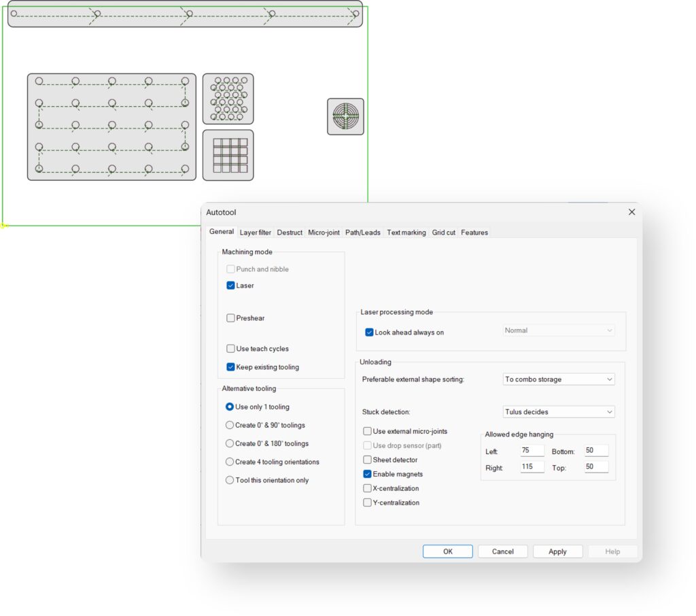Go to the Path/Leads tab

pyautogui.click(x=363, y=233)
